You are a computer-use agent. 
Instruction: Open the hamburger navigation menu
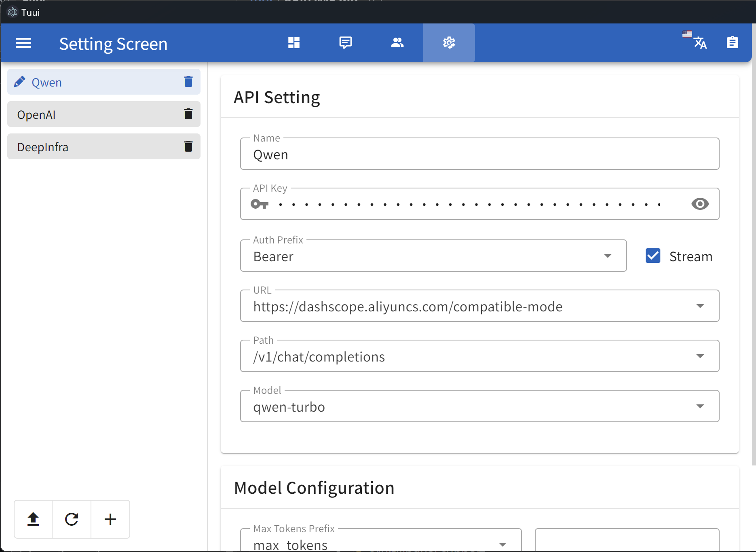point(23,43)
